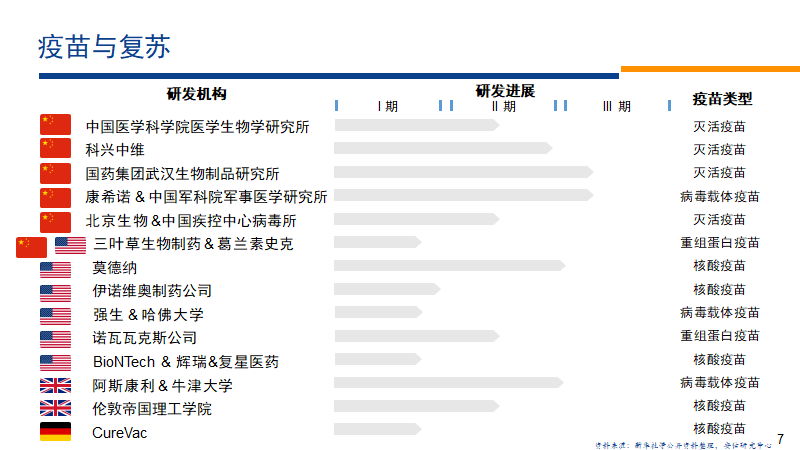Click the US flag beside 诺瓦瓦克斯公司

click(x=56, y=339)
